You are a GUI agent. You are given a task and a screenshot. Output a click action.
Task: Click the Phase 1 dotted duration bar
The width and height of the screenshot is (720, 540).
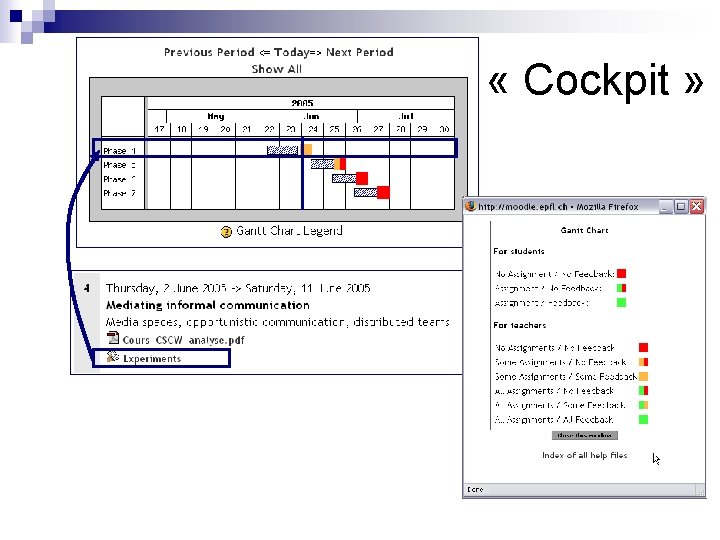pos(282,150)
